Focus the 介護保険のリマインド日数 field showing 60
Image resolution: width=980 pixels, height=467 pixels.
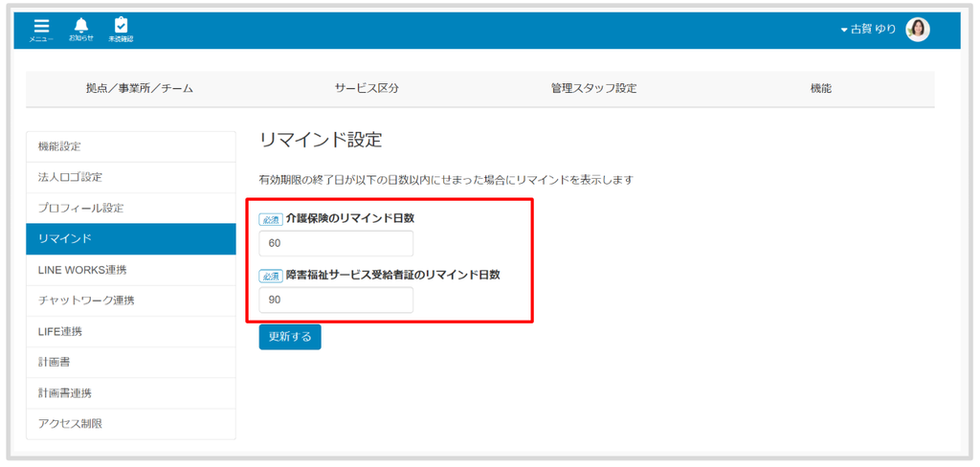tap(336, 243)
